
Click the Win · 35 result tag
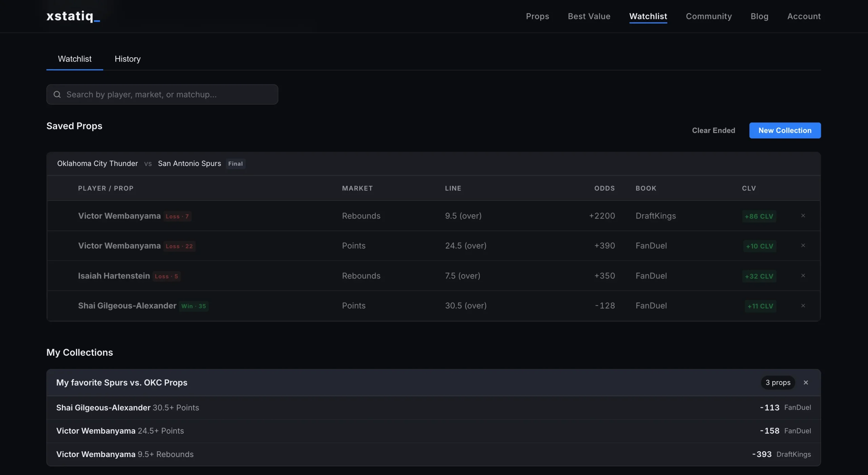(x=193, y=306)
